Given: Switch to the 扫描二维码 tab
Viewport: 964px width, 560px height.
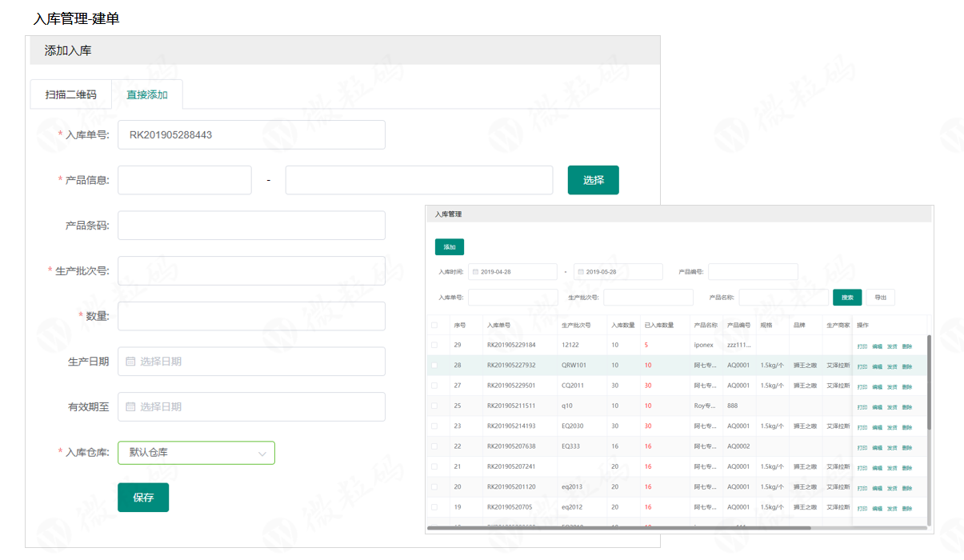Looking at the screenshot, I should pyautogui.click(x=70, y=94).
